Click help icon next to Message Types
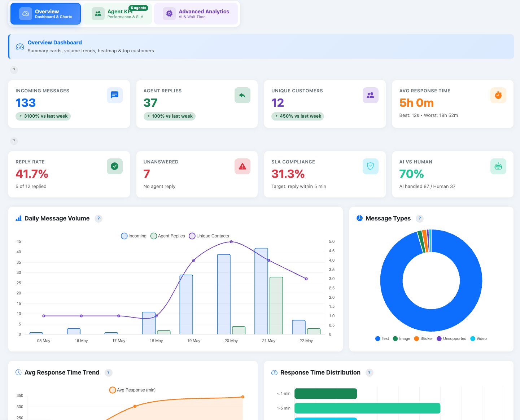This screenshot has width=520, height=420. point(420,219)
